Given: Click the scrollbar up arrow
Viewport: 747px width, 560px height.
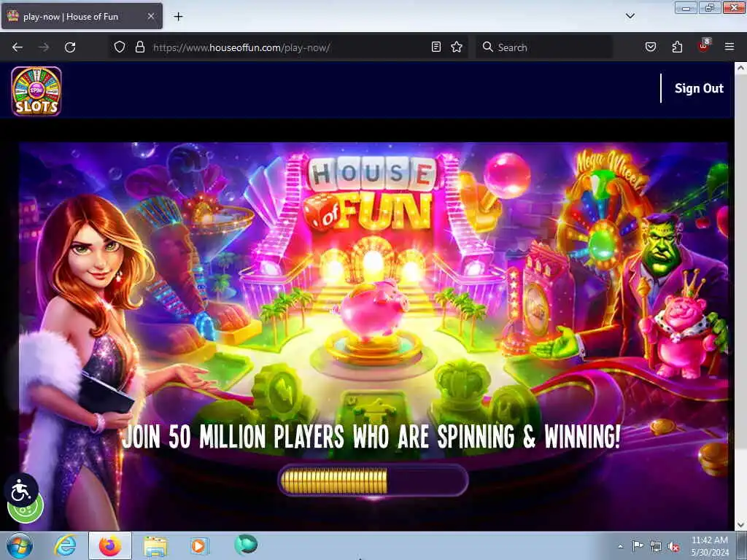Looking at the screenshot, I should point(740,68).
